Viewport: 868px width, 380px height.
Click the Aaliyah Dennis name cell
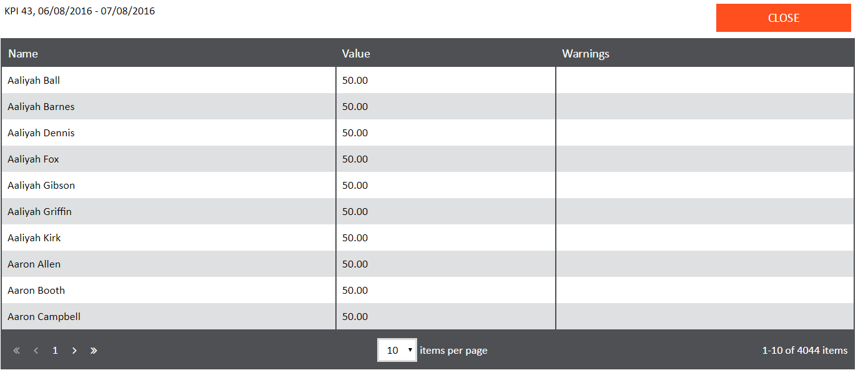(x=41, y=133)
